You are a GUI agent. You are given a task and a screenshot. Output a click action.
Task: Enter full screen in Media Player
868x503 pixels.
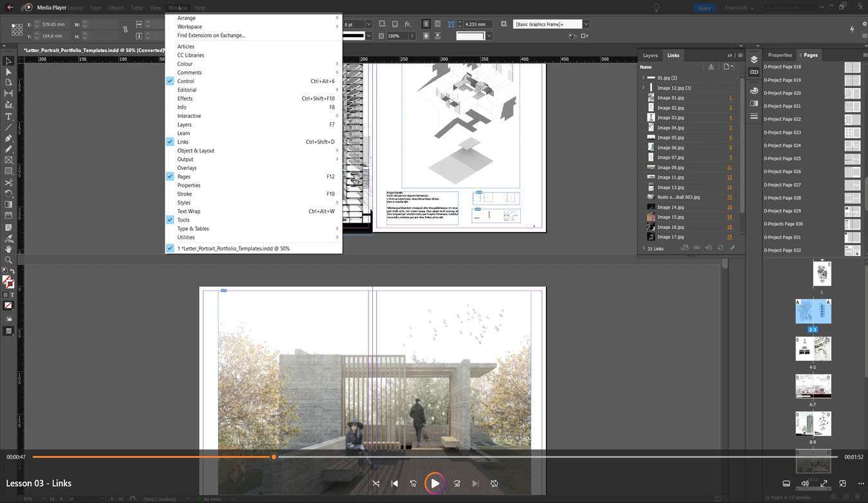(x=824, y=484)
